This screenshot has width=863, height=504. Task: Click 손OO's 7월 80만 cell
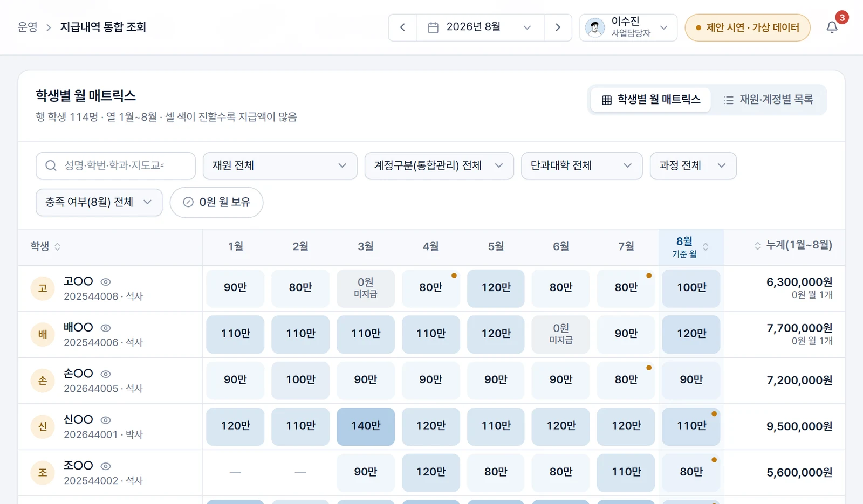626,381
